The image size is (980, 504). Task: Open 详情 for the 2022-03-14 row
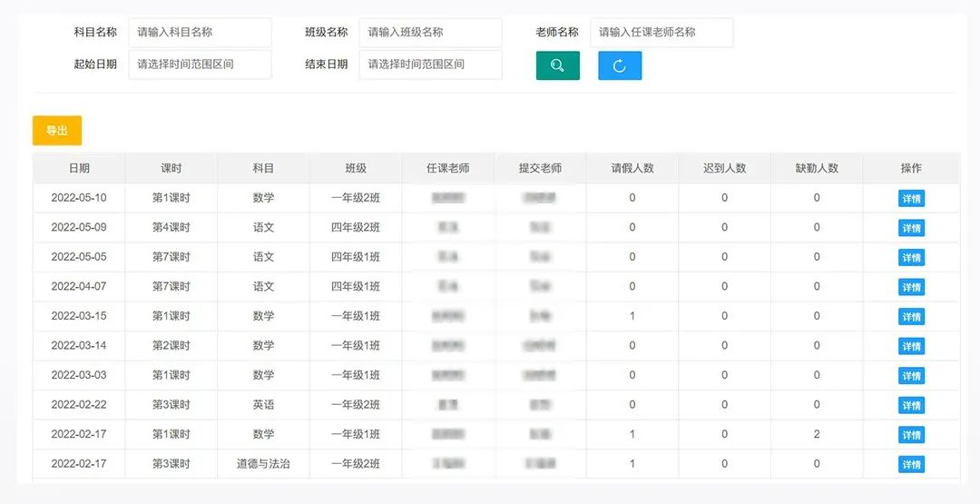pyautogui.click(x=911, y=346)
